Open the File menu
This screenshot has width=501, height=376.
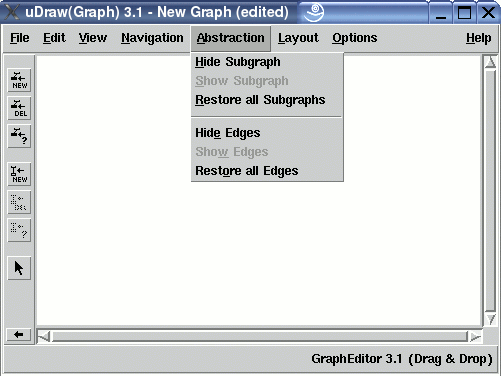tap(20, 38)
